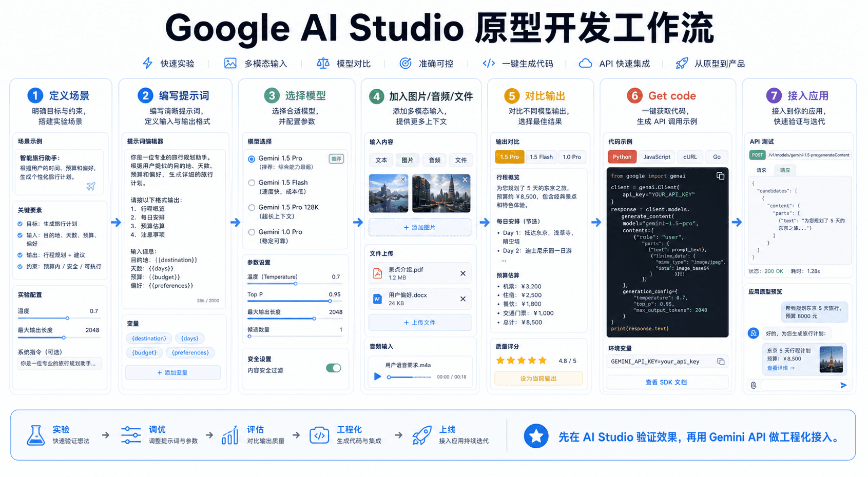This screenshot has height=477, width=868.
Task: Adjust the 候选数量 slider
Action: tap(294, 336)
